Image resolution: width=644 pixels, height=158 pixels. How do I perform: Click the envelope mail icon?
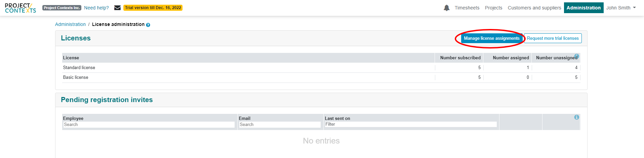point(117,8)
